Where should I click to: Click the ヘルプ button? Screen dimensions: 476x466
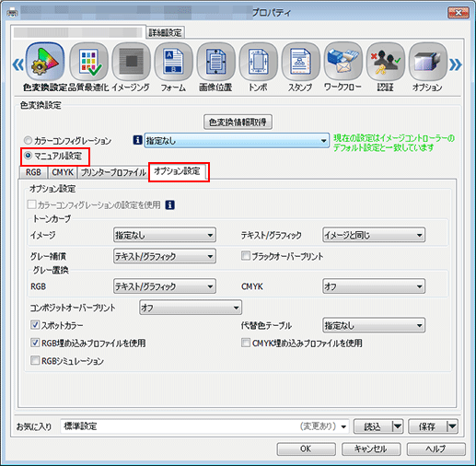pos(436,449)
